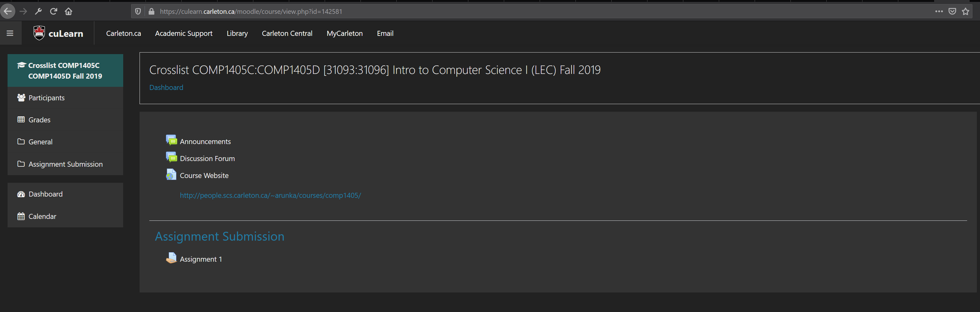Open Calendar in the sidebar
Viewport: 980px width, 312px height.
coord(65,216)
